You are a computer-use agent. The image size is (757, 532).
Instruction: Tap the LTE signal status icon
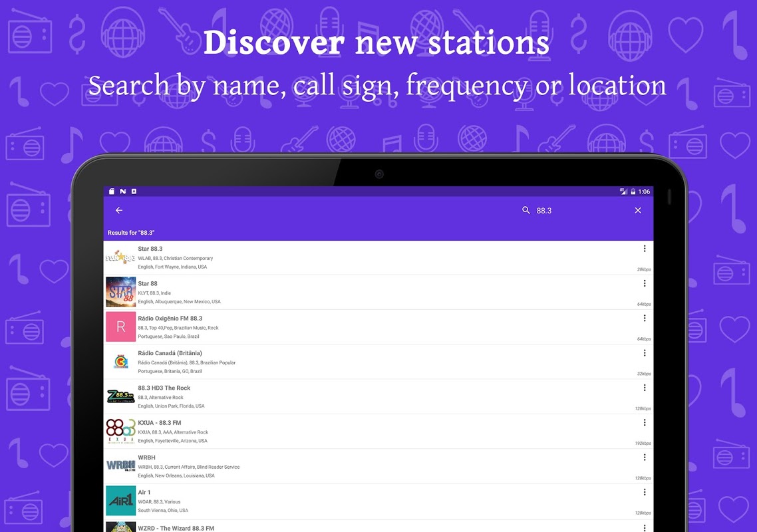pos(623,192)
